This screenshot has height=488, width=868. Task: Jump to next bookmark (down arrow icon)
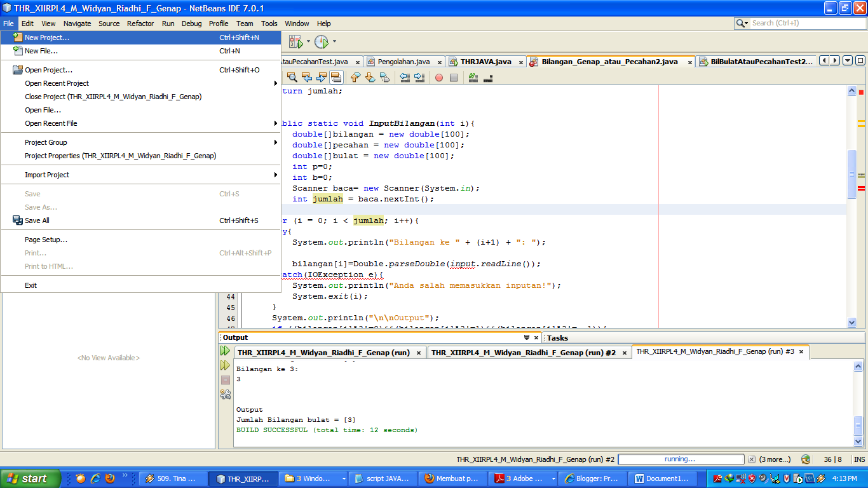tap(369, 78)
